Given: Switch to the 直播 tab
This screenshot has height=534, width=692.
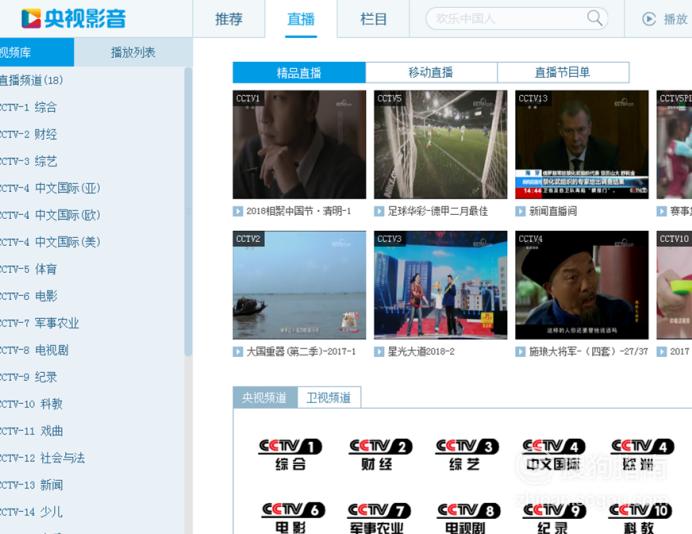Looking at the screenshot, I should [301, 19].
